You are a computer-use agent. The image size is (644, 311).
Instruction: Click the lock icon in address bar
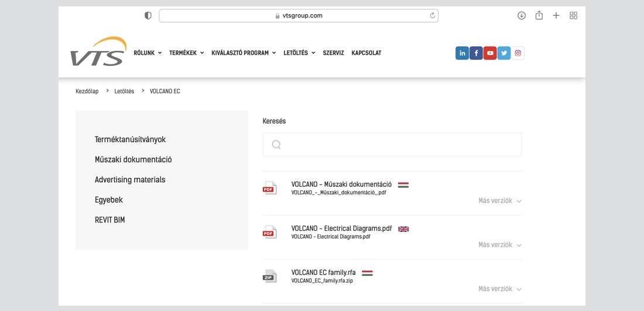(278, 16)
